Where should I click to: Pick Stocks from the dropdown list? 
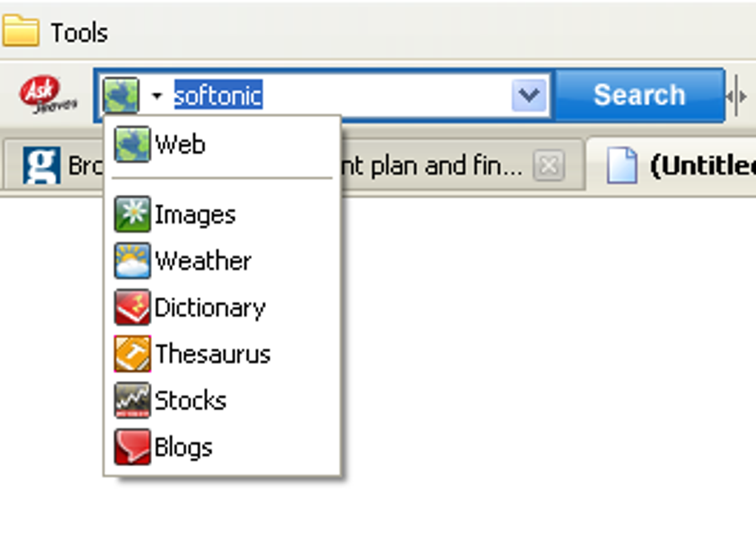click(x=190, y=401)
